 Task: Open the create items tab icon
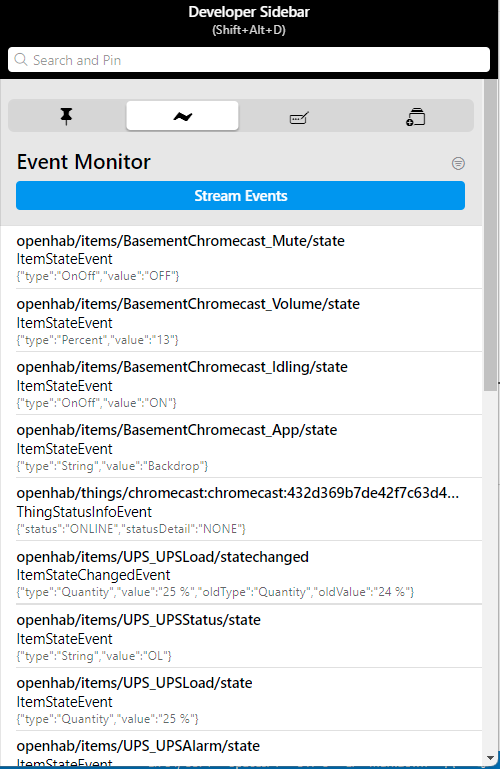pyautogui.click(x=416, y=116)
